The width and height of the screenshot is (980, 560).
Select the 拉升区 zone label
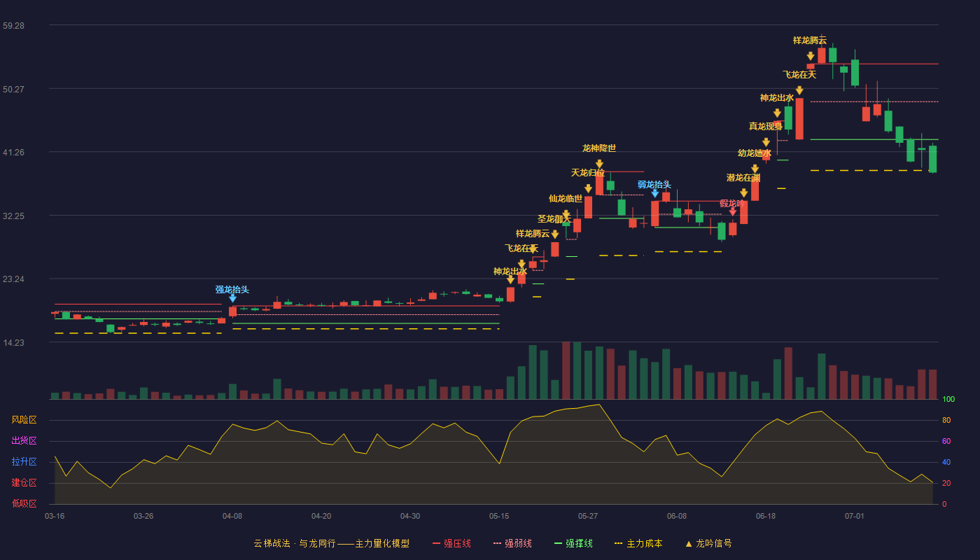click(24, 462)
